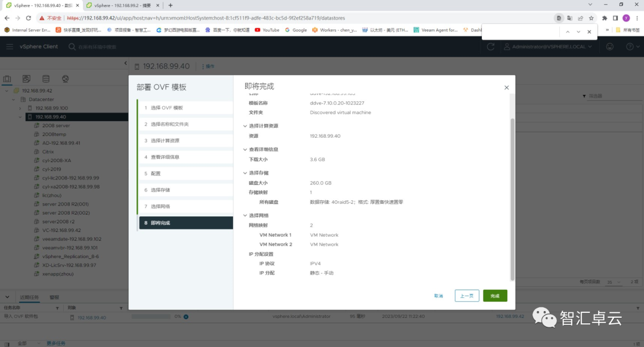Go to step 5 配置
Screen dimensions: 644x347
point(185,173)
